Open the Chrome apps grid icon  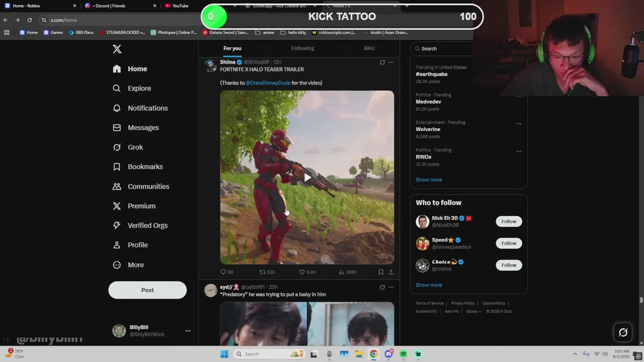click(x=7, y=32)
